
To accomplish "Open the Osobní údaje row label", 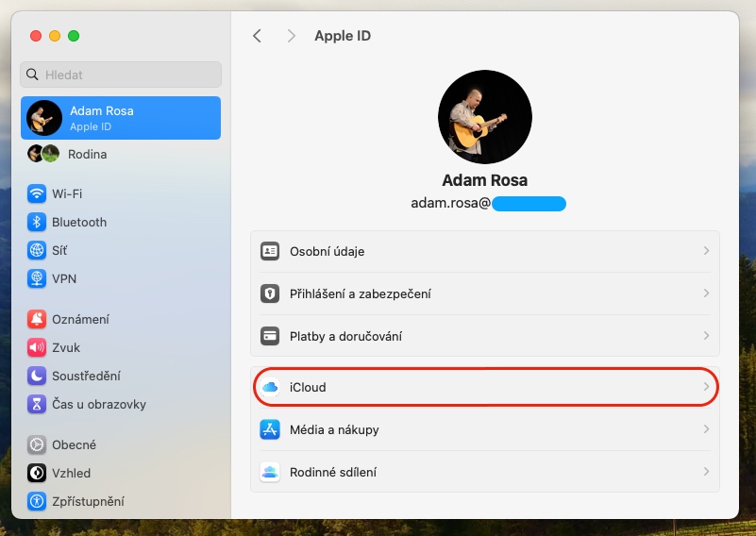I will (x=327, y=251).
